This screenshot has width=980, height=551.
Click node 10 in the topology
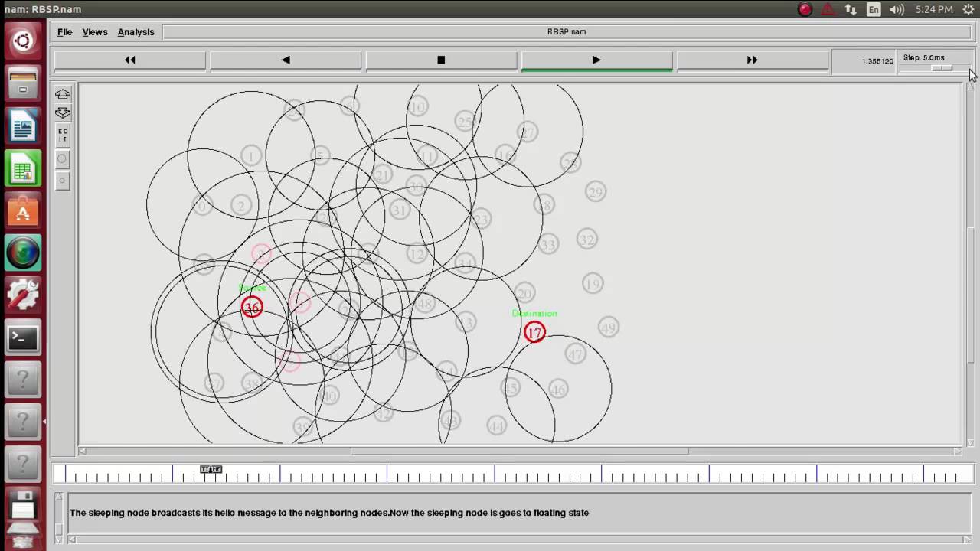point(417,107)
